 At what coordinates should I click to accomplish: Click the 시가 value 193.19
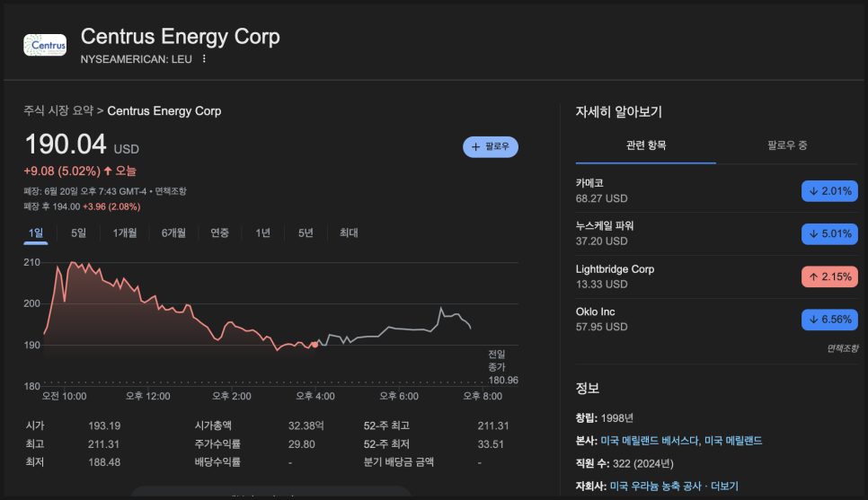click(104, 425)
